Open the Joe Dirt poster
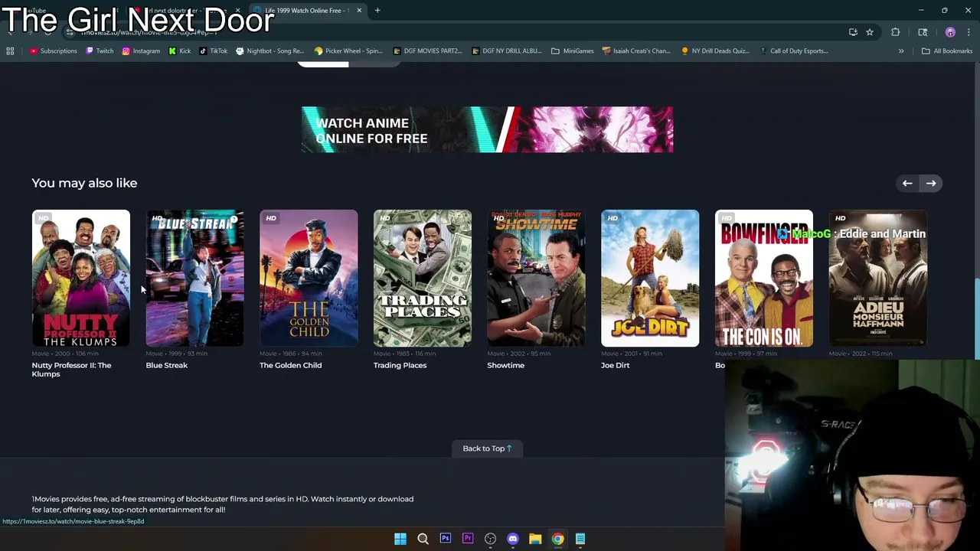Viewport: 980px width, 551px height. coord(650,278)
